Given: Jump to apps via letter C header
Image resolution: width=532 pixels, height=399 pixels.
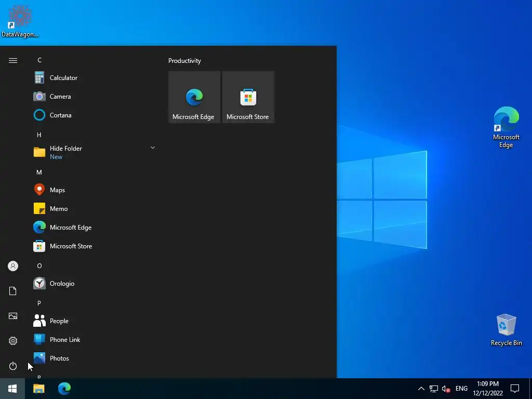Looking at the screenshot, I should pos(39,60).
